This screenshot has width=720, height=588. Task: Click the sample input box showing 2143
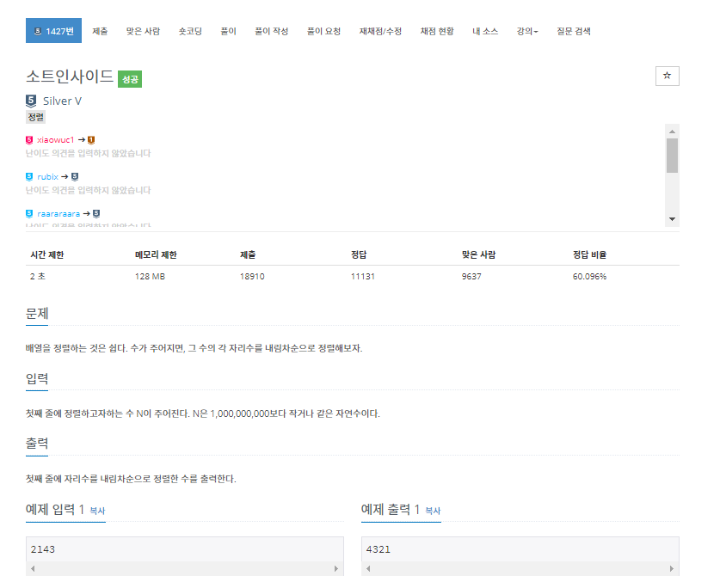click(x=185, y=549)
